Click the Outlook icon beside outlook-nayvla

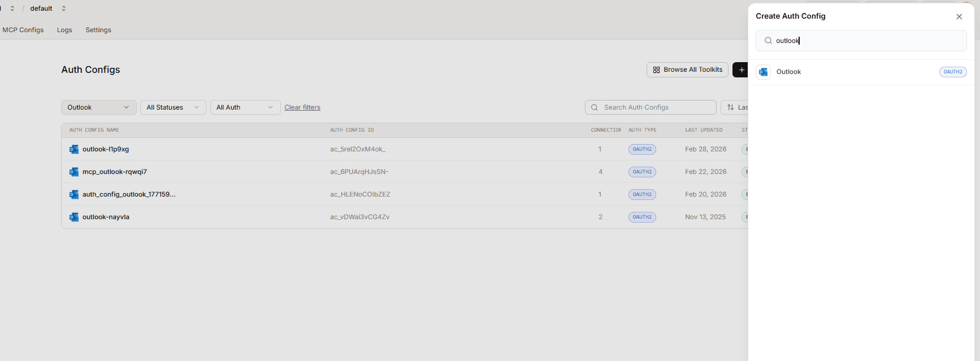pyautogui.click(x=74, y=217)
